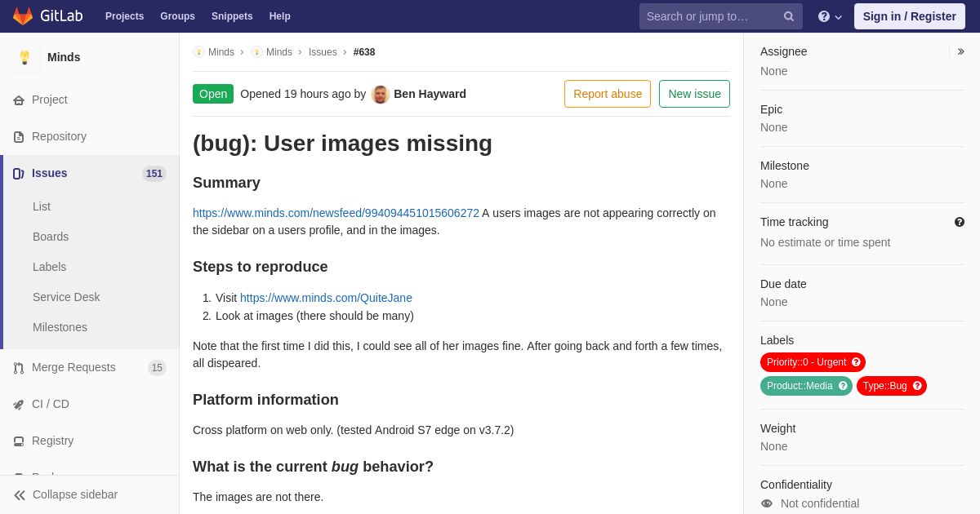The width and height of the screenshot is (980, 514).
Task: Click the Issues count badge 151
Action: coord(154,174)
